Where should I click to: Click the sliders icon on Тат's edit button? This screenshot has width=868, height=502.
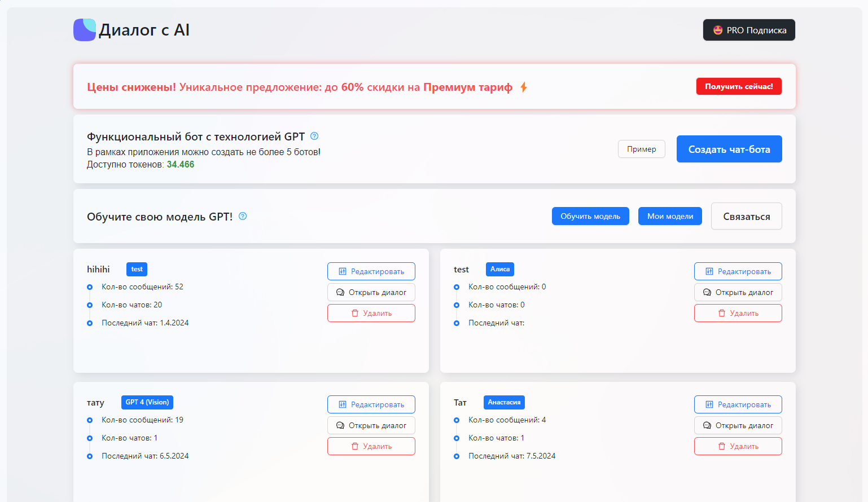tap(709, 404)
